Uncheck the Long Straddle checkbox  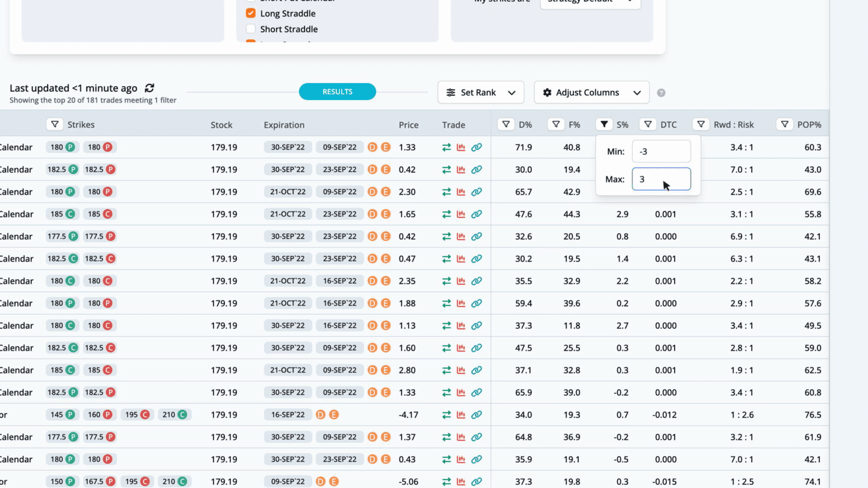pyautogui.click(x=251, y=13)
